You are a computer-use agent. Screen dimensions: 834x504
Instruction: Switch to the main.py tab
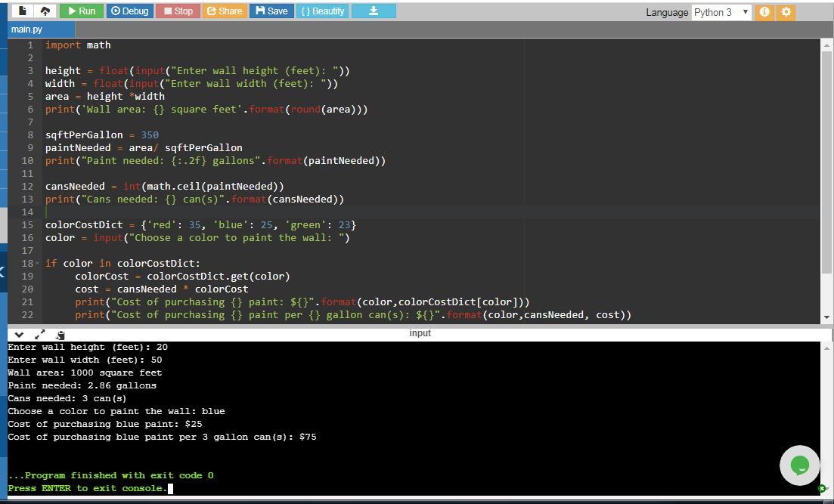(27, 29)
